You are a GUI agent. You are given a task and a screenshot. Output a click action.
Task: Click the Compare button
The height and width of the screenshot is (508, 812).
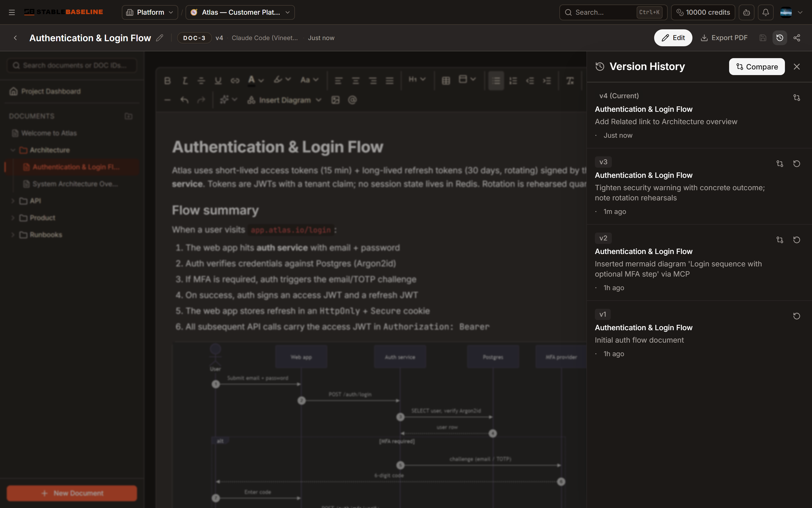pos(757,67)
